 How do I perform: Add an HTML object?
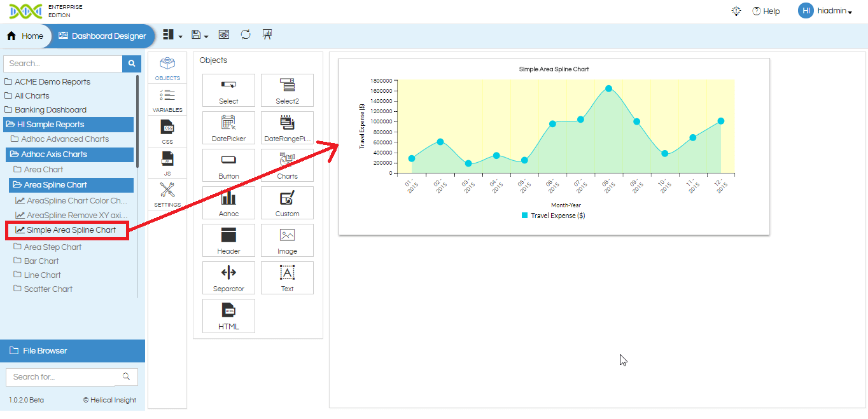[x=228, y=315]
